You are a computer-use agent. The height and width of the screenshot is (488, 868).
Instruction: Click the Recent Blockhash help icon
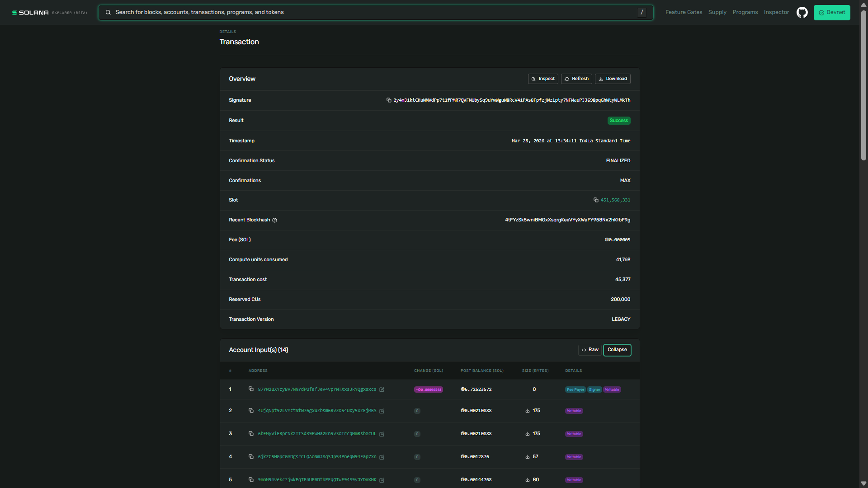pos(274,221)
